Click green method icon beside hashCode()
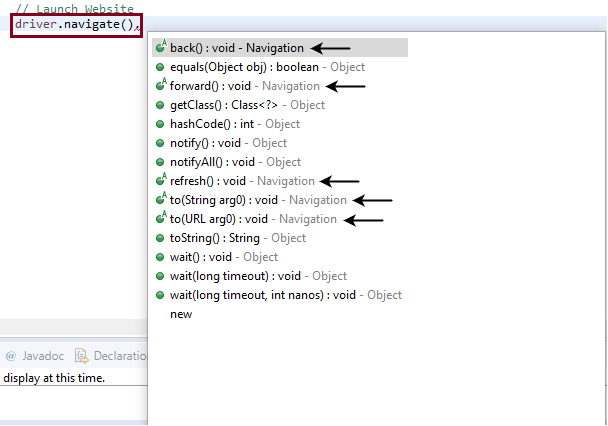608x426 pixels. pyautogui.click(x=160, y=124)
